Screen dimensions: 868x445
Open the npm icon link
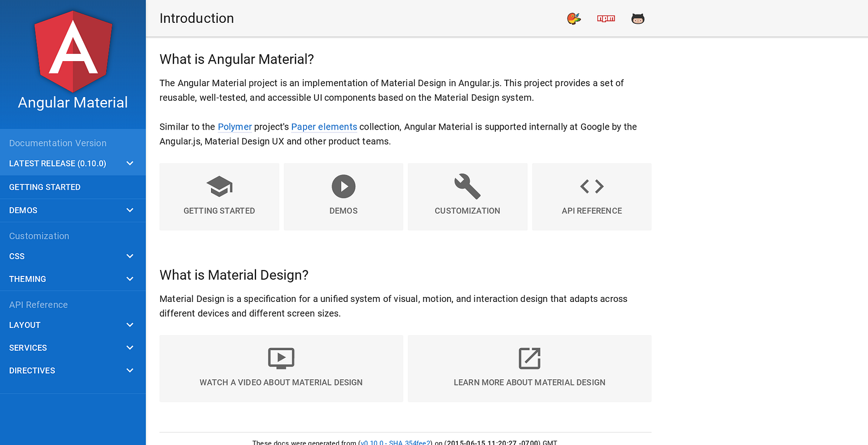click(606, 19)
